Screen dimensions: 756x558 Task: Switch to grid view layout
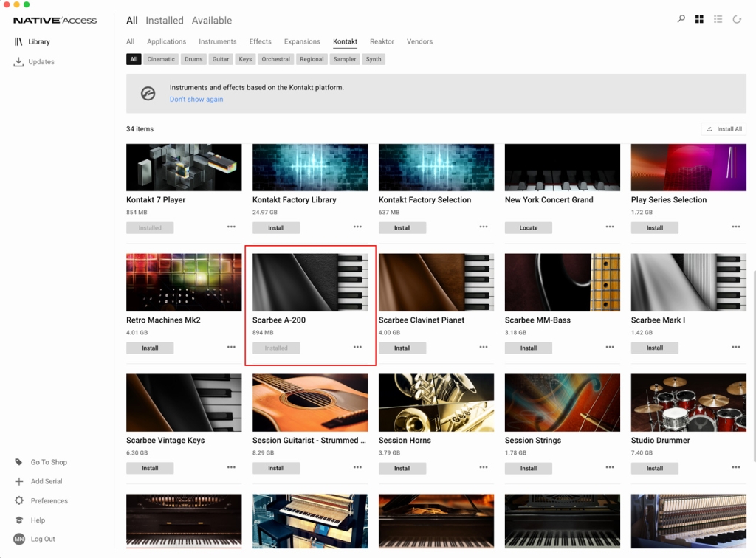(x=699, y=19)
